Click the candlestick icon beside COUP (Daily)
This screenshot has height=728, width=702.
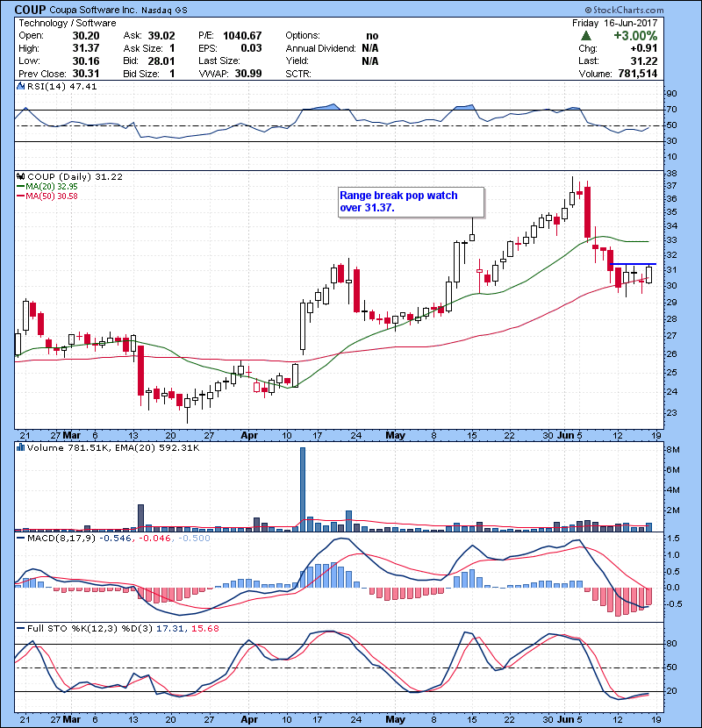(x=20, y=177)
